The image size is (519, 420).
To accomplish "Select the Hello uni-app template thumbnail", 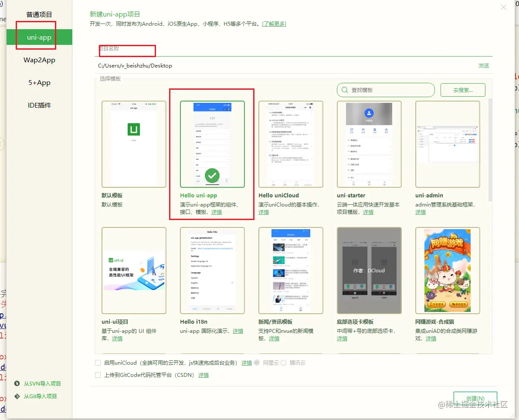I will pos(212,144).
